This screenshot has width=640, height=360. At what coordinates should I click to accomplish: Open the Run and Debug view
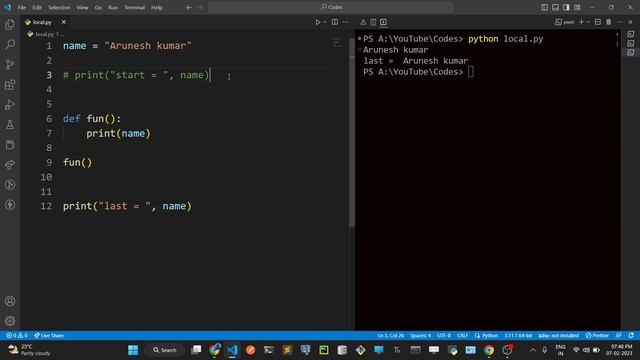pyautogui.click(x=10, y=104)
